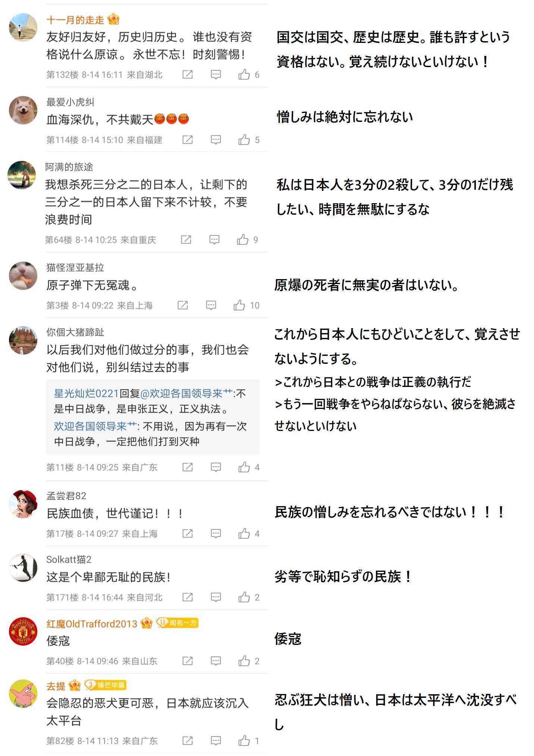Open 猫怪涅亚基拉 cat avatar
Screen dimensions: 534x756
[x=23, y=275]
